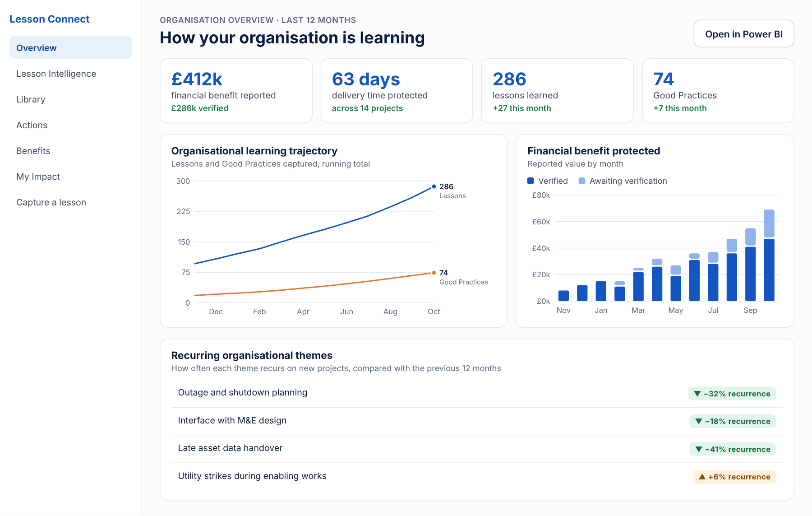Select the Outage and shutdown planning theme
812x516 pixels.
(x=477, y=393)
